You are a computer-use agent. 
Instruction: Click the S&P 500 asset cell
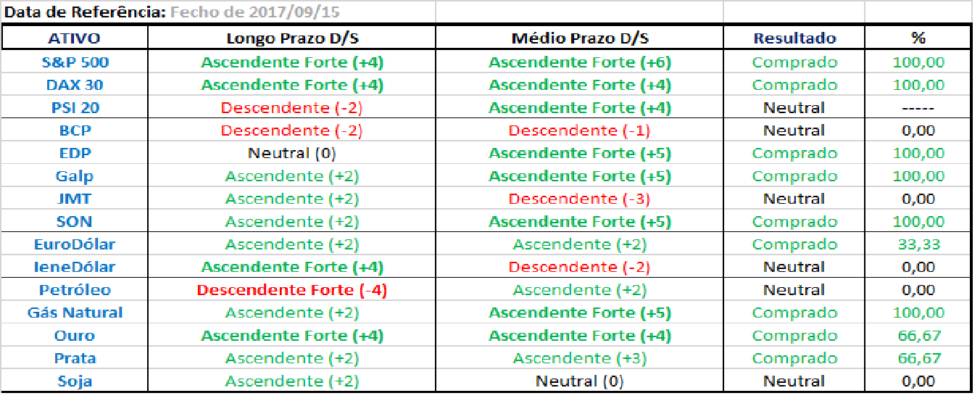point(75,62)
